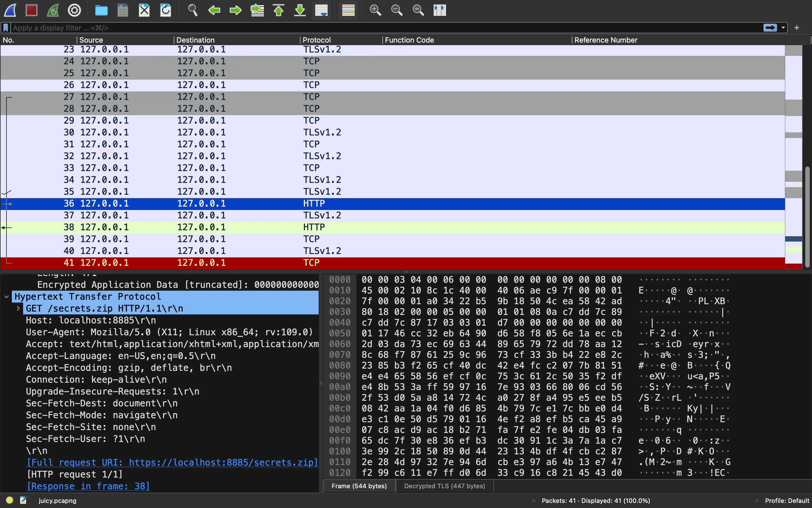812x508 pixels.
Task: Select Connection: keep-alive line
Action: (x=96, y=380)
